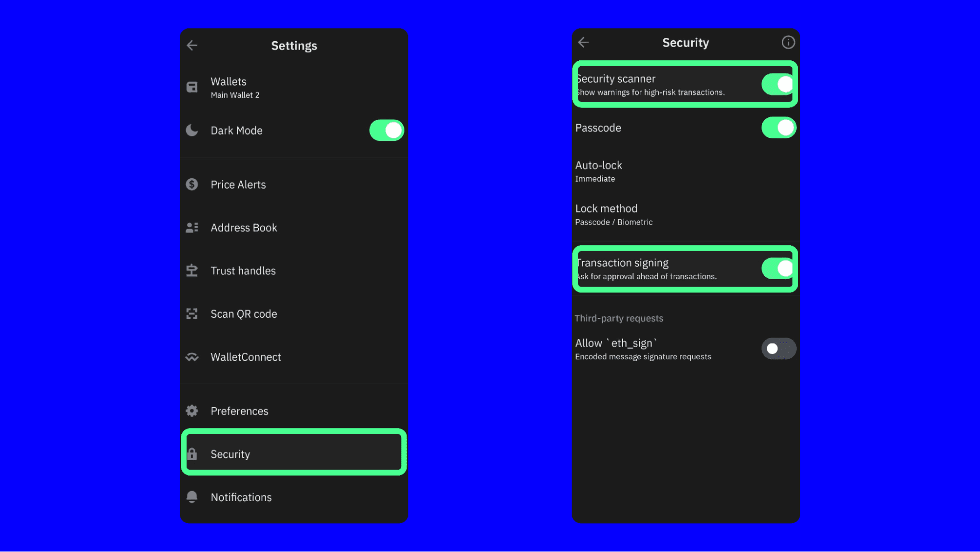Toggle Transaction signing on/off
This screenshot has height=552, width=980.
tap(778, 267)
